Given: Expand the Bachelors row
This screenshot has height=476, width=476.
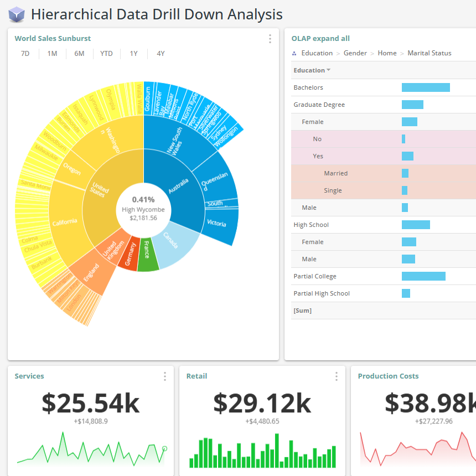Looking at the screenshot, I should pos(308,87).
